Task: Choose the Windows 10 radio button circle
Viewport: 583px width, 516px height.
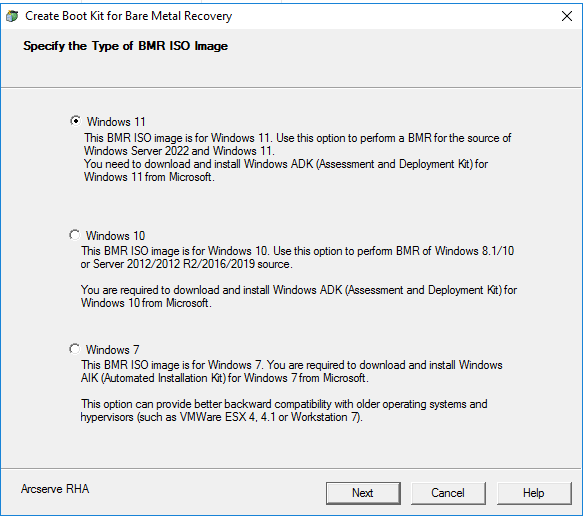Action: click(74, 235)
